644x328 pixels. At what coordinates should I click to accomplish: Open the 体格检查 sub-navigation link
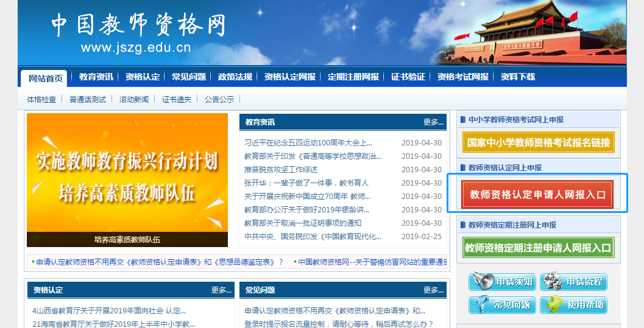coord(41,99)
